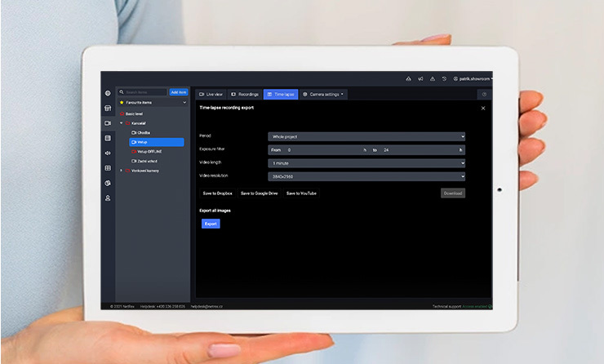604x364 pixels.
Task: Click the cameras icon in left sidebar
Action: click(x=108, y=123)
